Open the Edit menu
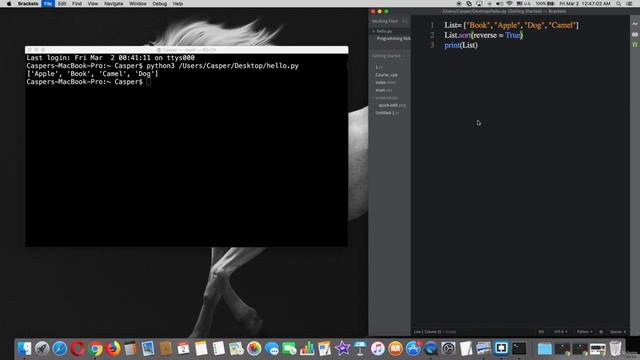 [x=62, y=4]
